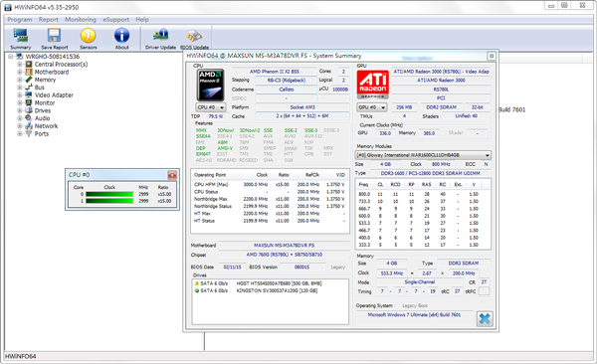This screenshot has width=597, height=364.
Task: Open the GPU #0 selector dropdown
Action: point(372,107)
